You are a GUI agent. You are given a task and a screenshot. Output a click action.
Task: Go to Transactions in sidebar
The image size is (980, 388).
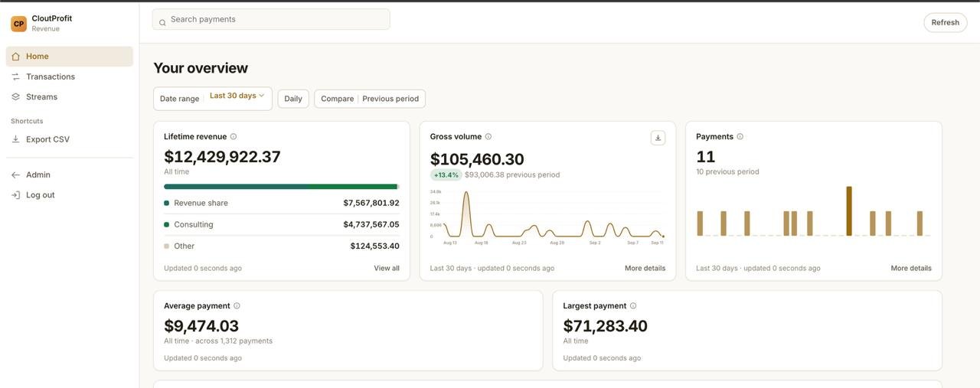70,77
